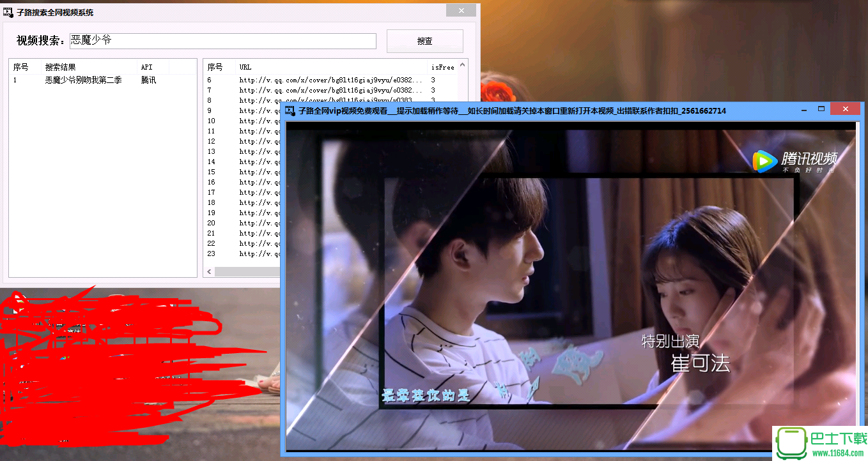
Task: Click the URL list's up scroll arrow
Action: click(463, 64)
